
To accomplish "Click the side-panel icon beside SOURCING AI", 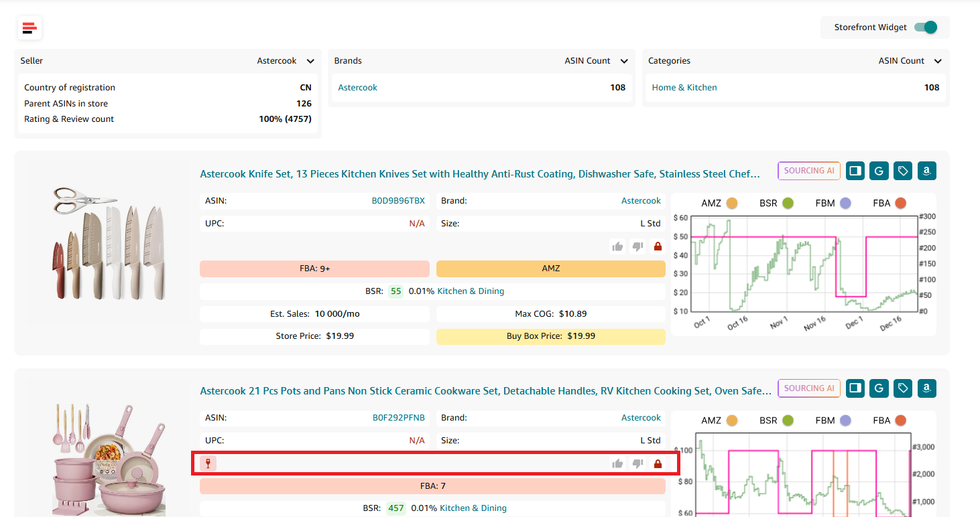I will coord(855,171).
